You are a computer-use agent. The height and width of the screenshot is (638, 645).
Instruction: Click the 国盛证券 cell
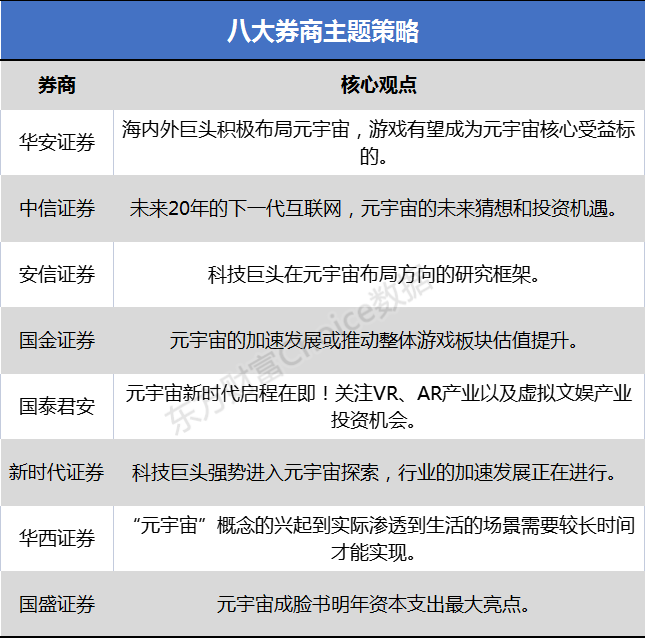[x=57, y=604]
